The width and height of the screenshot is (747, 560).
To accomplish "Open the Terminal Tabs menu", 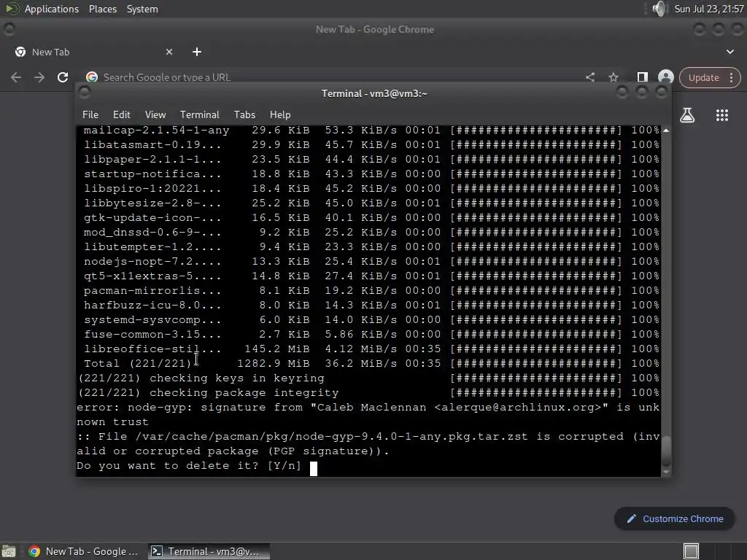I will point(244,114).
